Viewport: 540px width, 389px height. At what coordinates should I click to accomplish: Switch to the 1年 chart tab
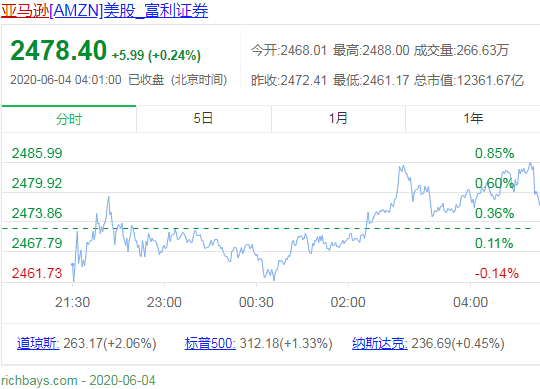tap(473, 119)
